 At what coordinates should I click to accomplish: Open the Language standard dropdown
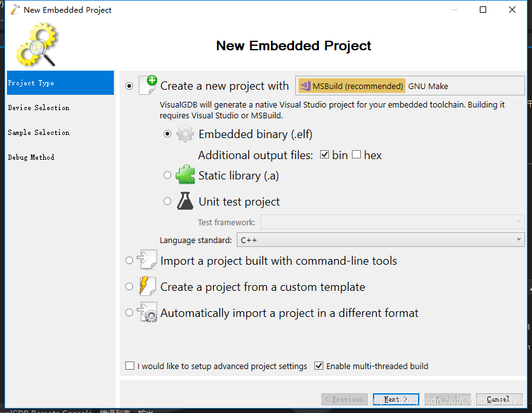[381, 239]
